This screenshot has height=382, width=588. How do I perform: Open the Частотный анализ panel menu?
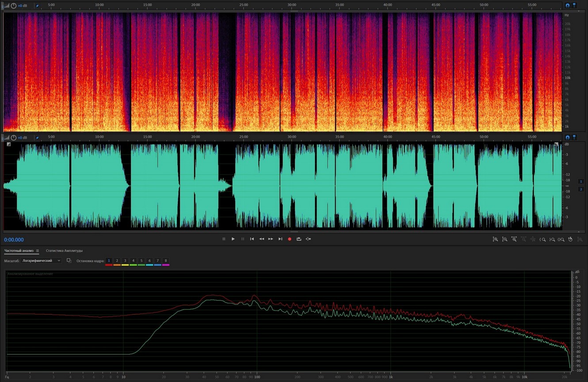(x=38, y=251)
